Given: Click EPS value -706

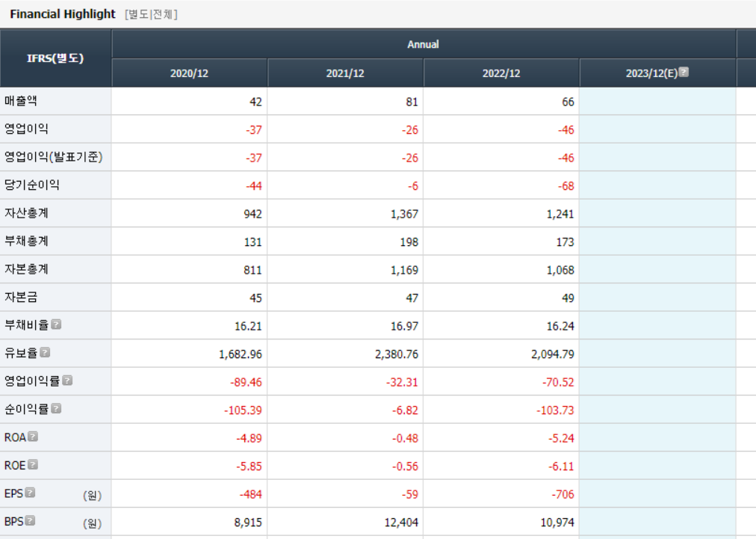Looking at the screenshot, I should pos(563,493).
